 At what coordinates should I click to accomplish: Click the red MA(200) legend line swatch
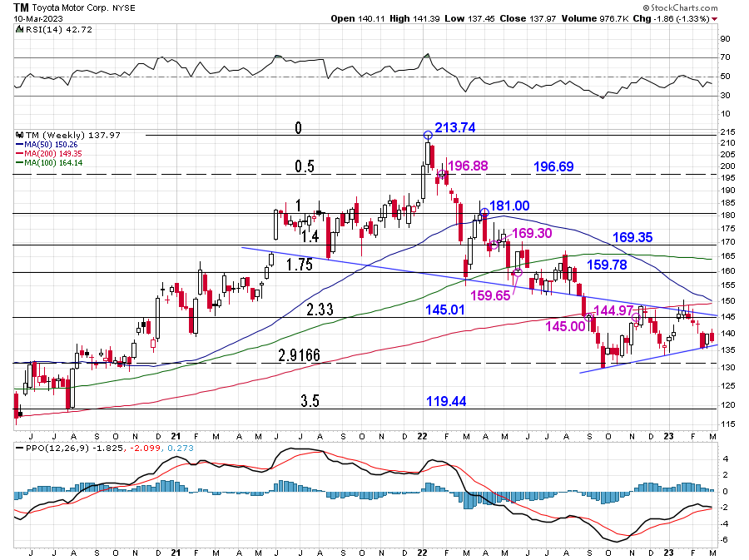[20, 153]
